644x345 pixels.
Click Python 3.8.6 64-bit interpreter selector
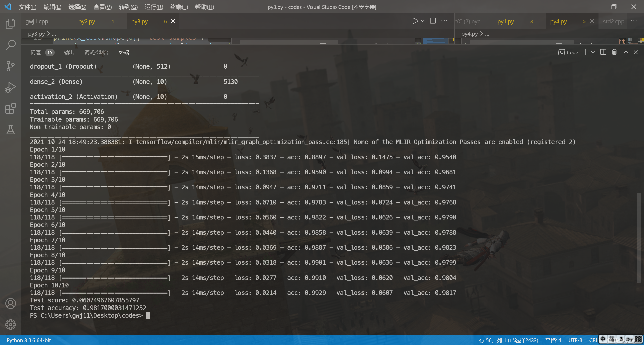[29, 340]
